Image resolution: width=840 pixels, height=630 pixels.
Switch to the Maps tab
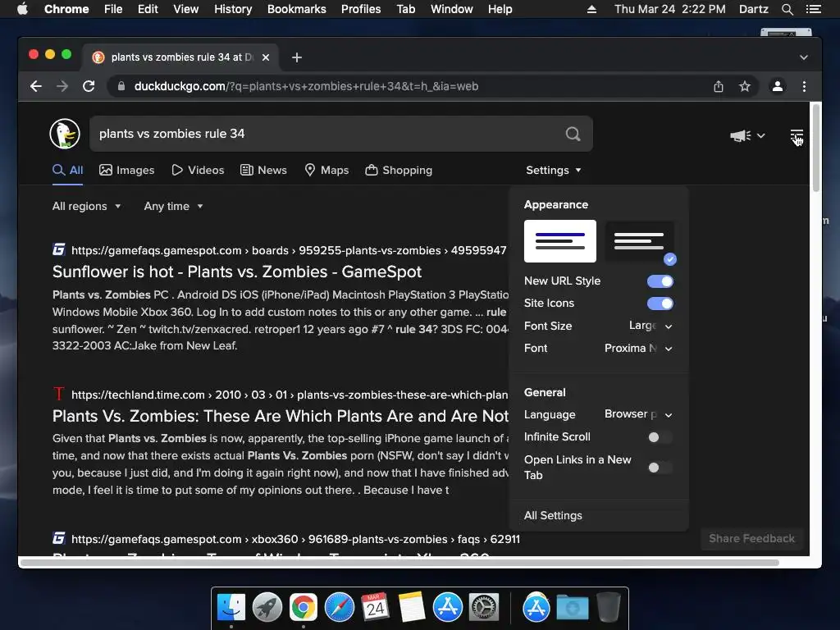(326, 171)
